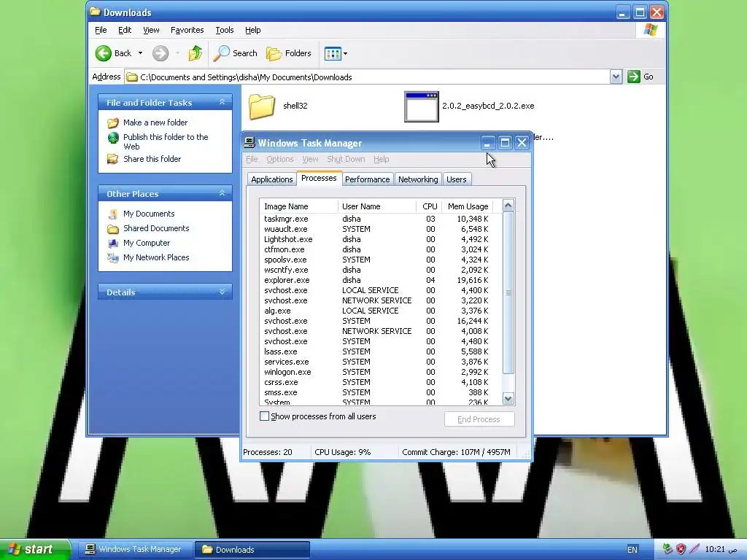Click Publish this folder to Web icon
This screenshot has width=747, height=560.
coord(113,138)
